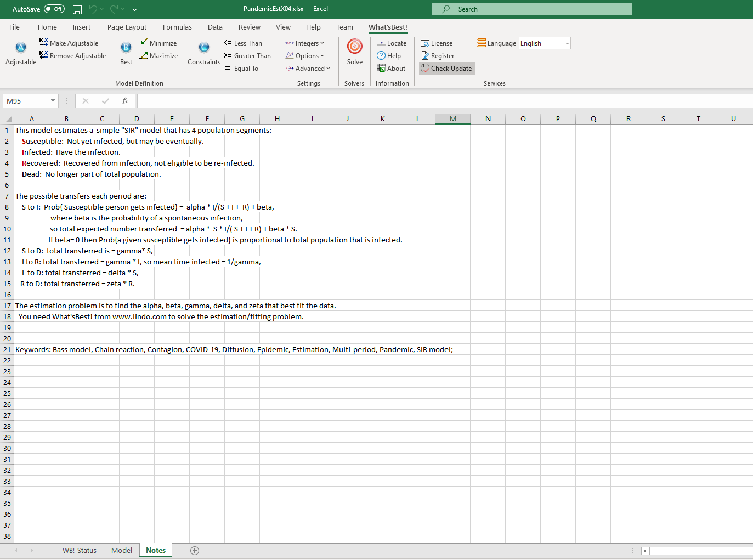Expand the Integers dropdown

point(305,43)
